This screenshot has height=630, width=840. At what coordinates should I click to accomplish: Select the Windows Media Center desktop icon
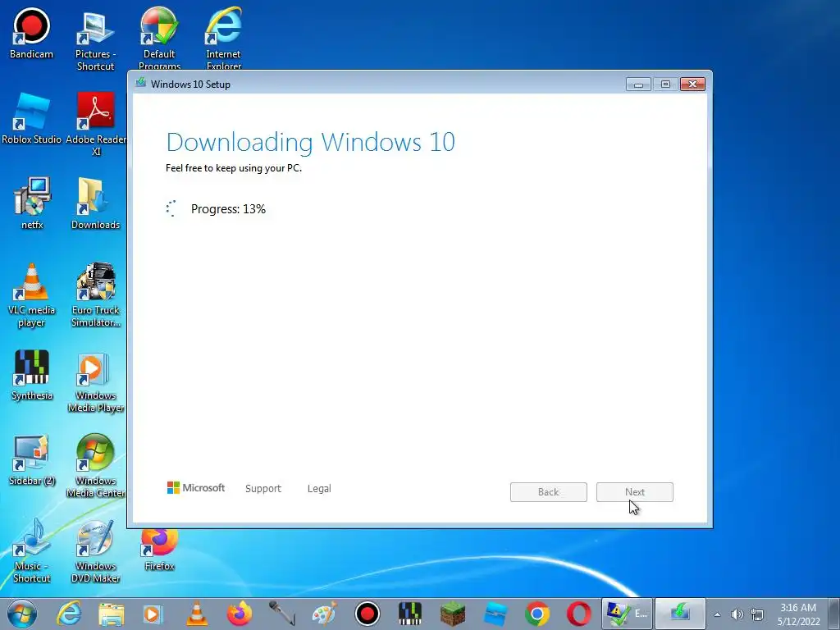point(95,466)
